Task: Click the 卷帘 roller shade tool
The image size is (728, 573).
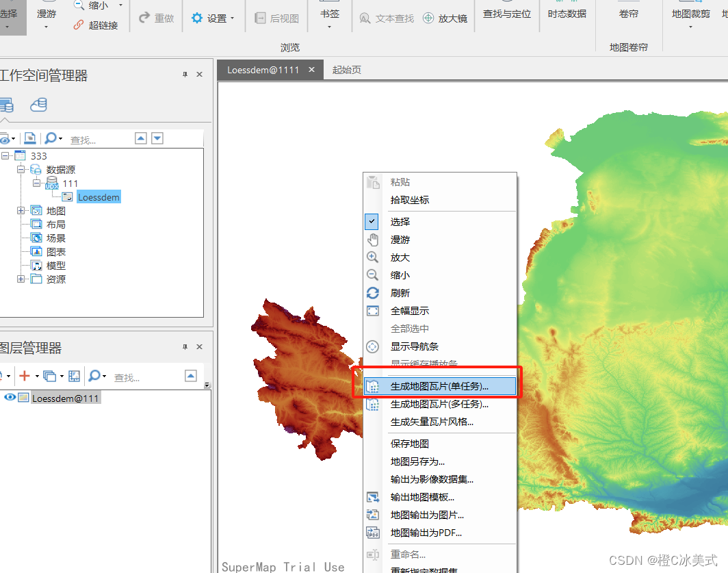Action: click(627, 14)
